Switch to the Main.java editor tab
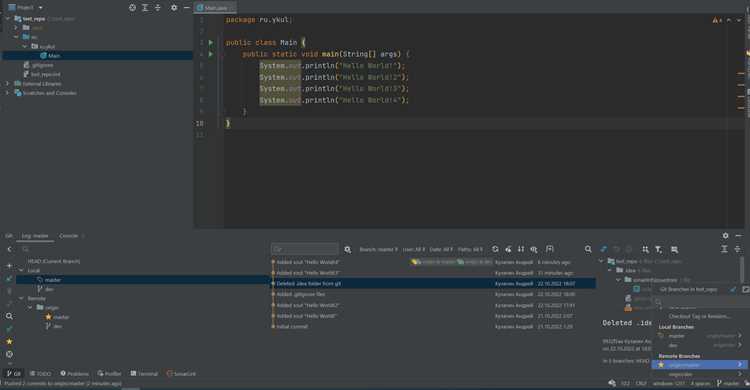The width and height of the screenshot is (750, 390). [x=215, y=8]
